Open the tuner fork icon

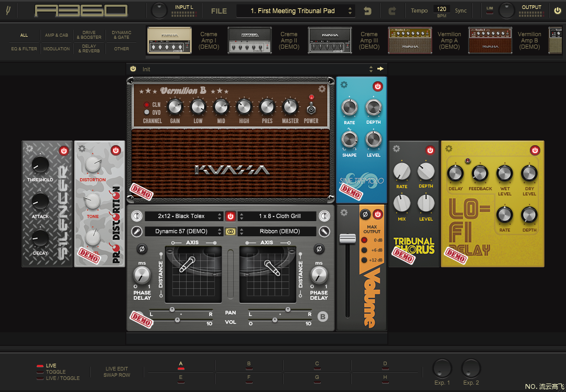(x=8, y=10)
